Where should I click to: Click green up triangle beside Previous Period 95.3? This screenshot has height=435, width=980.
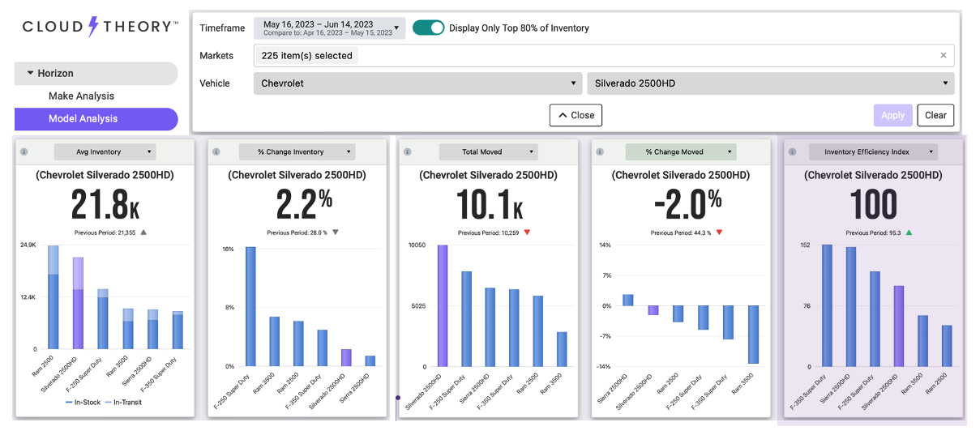coord(909,232)
